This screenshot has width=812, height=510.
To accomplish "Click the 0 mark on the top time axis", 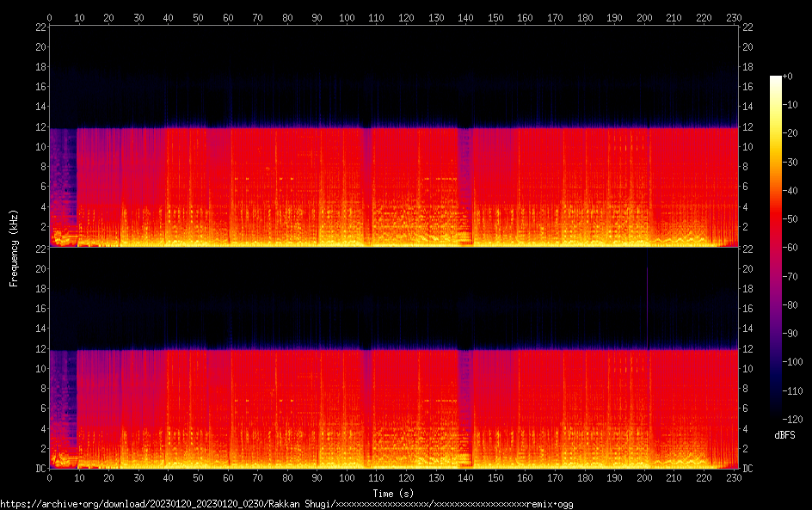I will tap(50, 17).
